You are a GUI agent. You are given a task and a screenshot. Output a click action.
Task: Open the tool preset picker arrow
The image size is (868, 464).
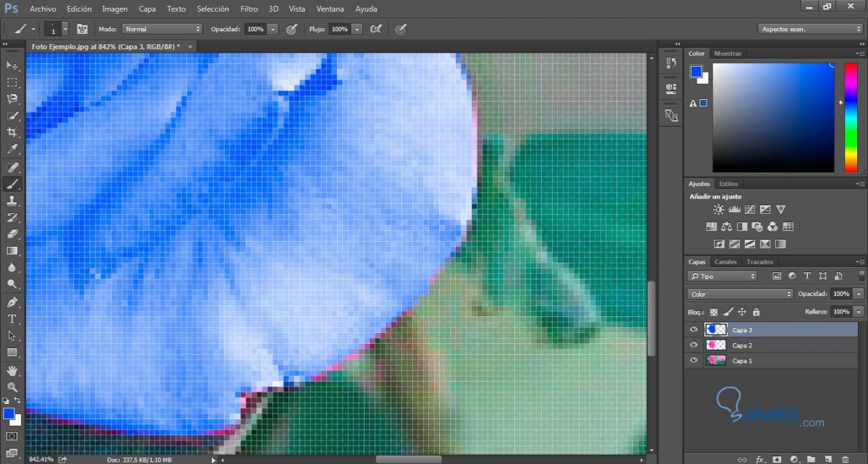34,29
